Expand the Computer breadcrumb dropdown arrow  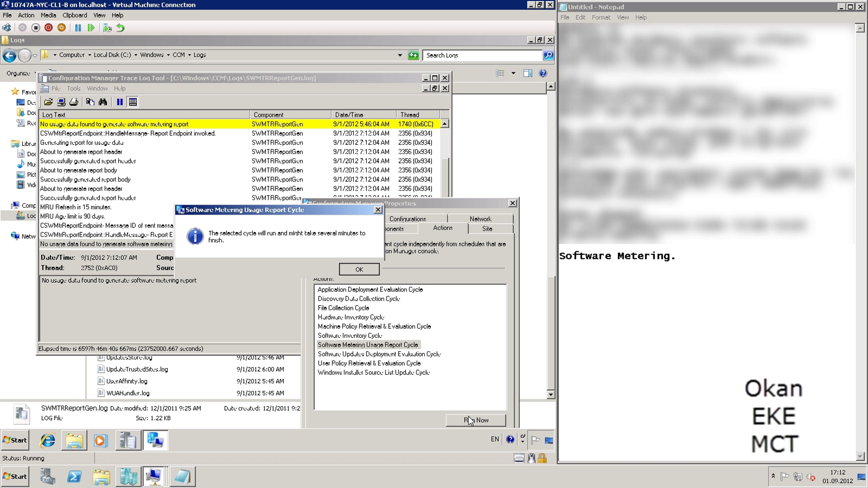[x=90, y=55]
